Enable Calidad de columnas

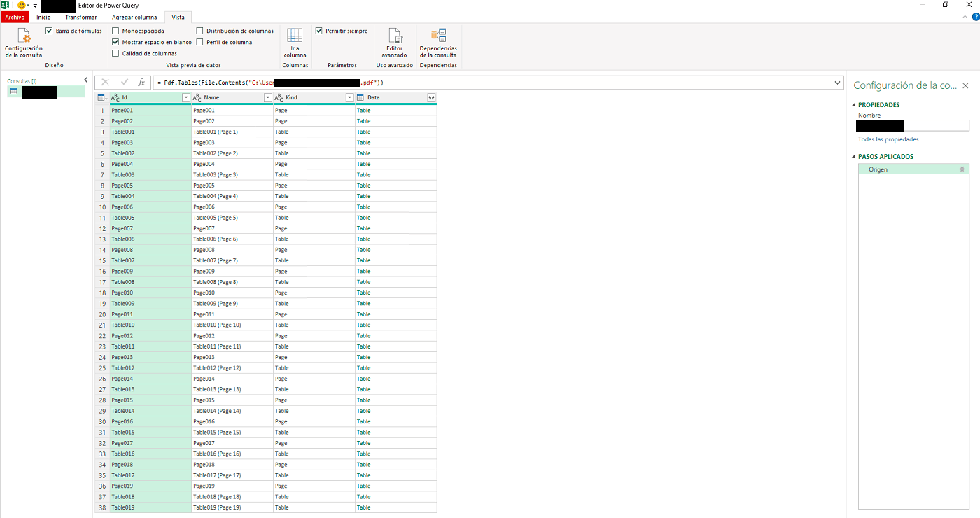[116, 52]
